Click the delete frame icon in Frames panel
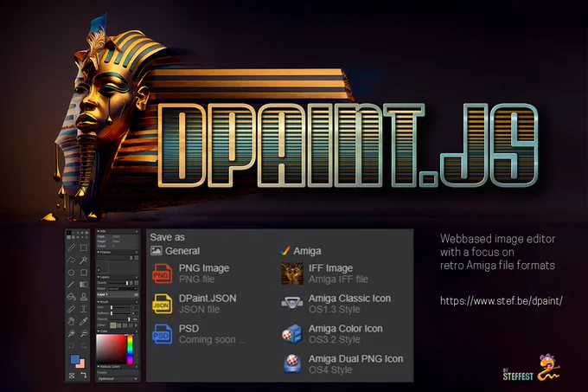 click(131, 258)
